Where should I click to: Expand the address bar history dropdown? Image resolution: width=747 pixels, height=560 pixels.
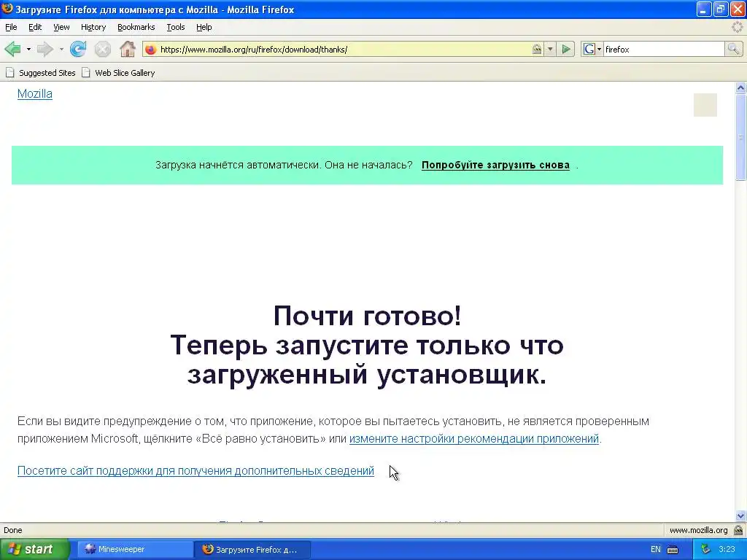pyautogui.click(x=550, y=49)
